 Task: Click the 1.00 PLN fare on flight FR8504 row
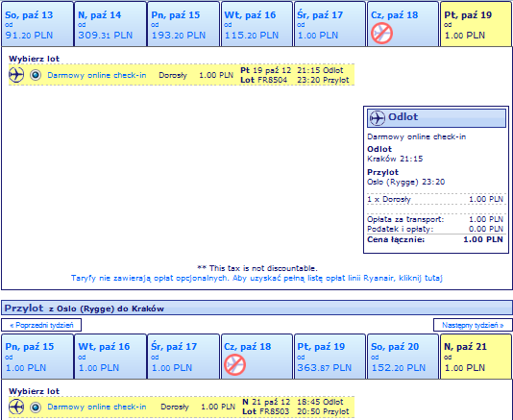click(216, 75)
